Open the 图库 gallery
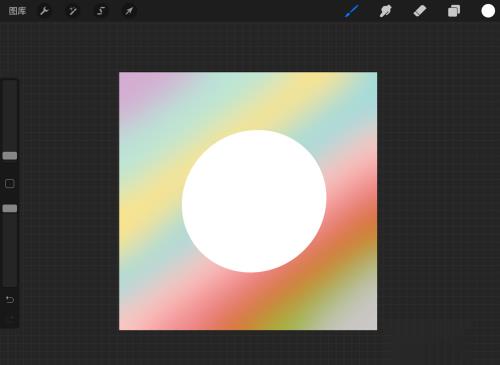This screenshot has width=500, height=365. coord(17,11)
